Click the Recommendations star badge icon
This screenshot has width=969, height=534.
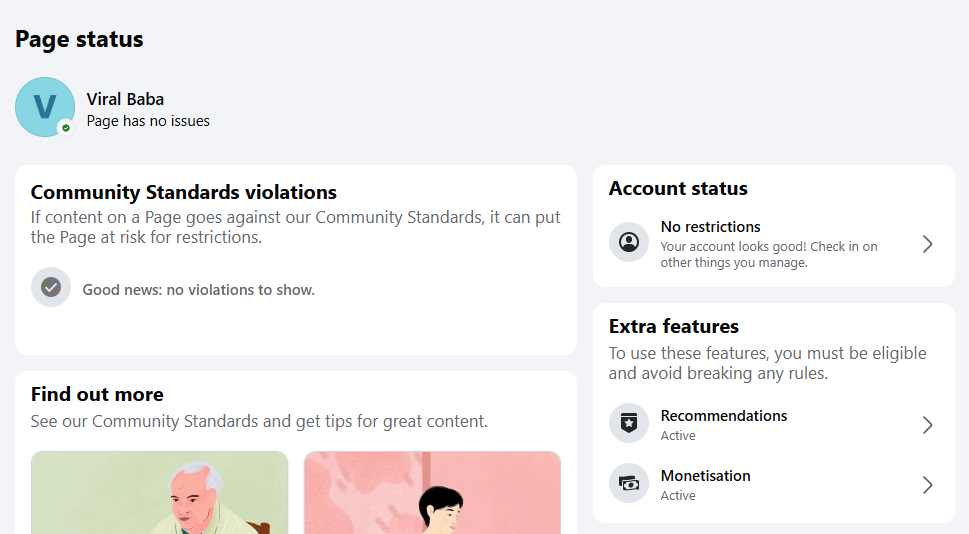click(629, 423)
